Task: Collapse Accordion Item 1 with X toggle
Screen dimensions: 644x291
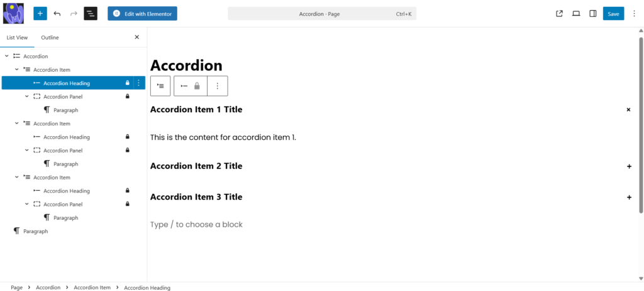Action: coord(628,110)
